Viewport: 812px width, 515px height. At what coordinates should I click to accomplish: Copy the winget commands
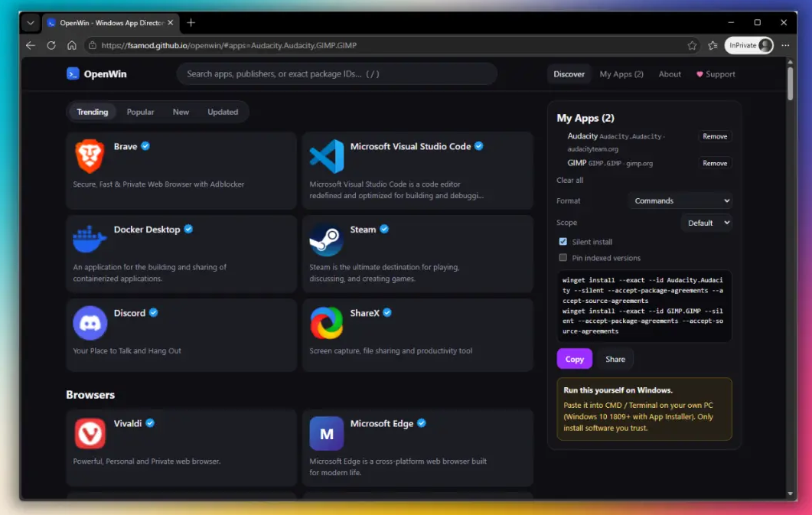574,359
